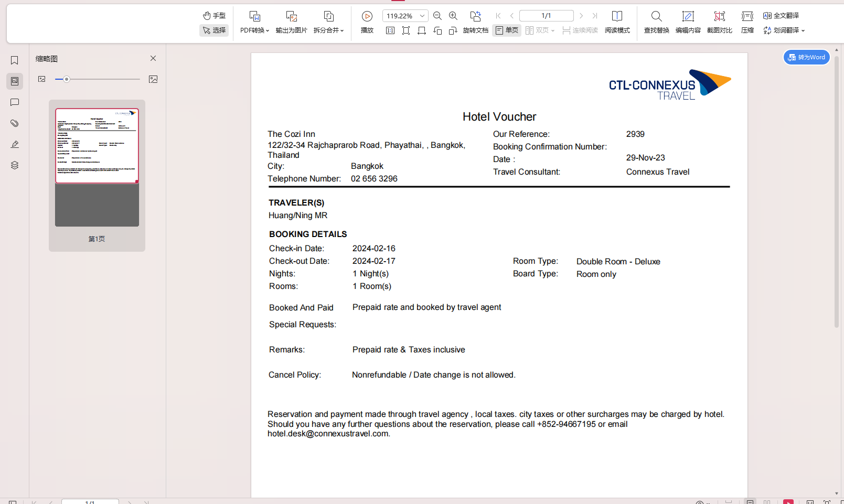Click the zoom out magnifier icon
The image size is (844, 504).
[437, 16]
